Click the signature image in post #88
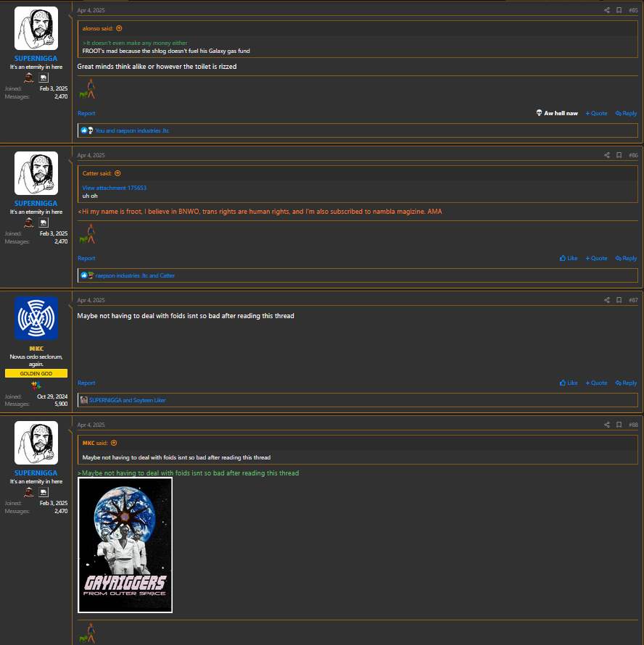Viewport: 644px width, 645px height. [87, 633]
